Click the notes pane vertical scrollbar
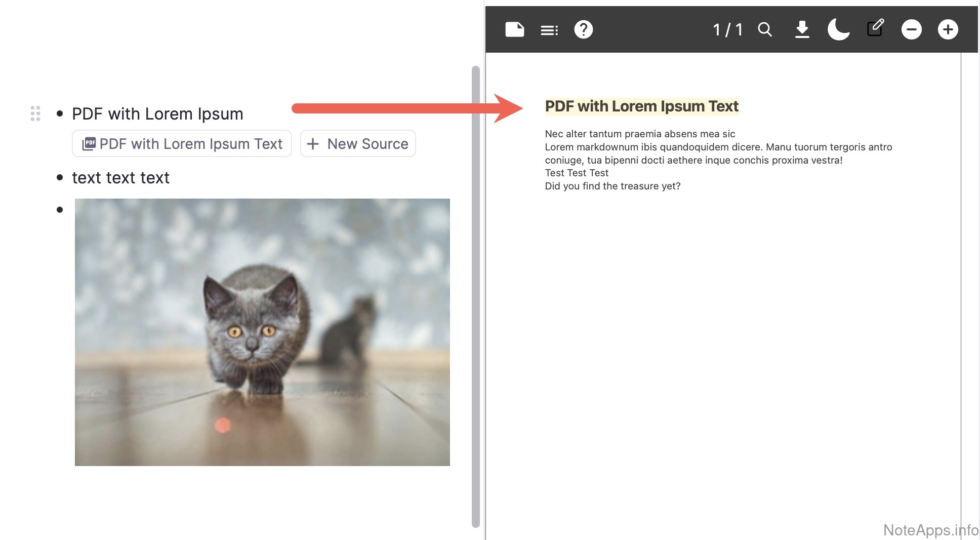The width and height of the screenshot is (980, 540). [x=475, y=296]
